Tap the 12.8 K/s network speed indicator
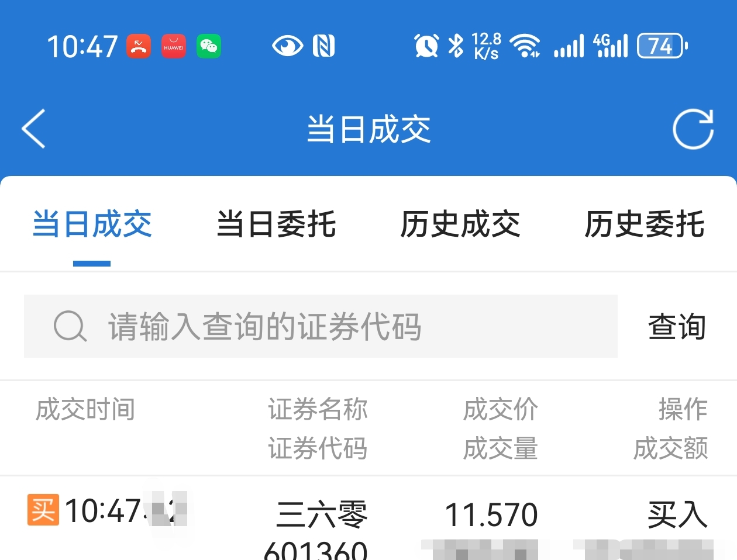Screen dimensions: 737x560 click(x=487, y=46)
